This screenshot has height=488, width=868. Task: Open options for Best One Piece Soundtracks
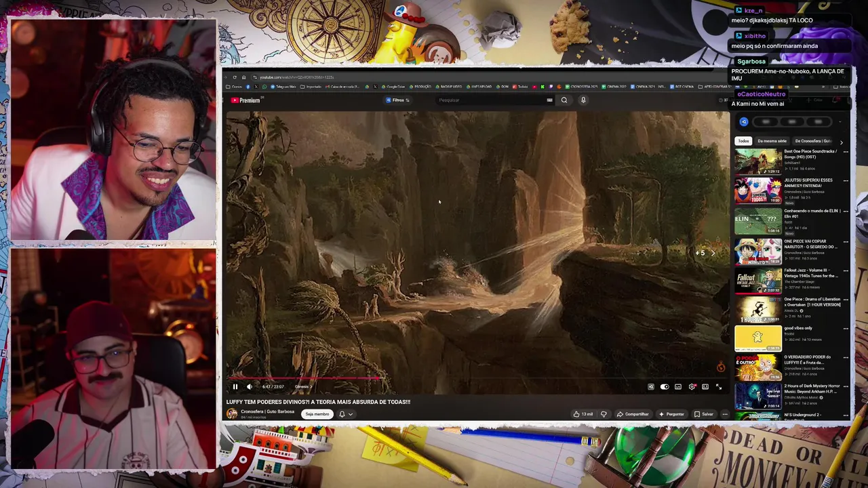coord(846,151)
